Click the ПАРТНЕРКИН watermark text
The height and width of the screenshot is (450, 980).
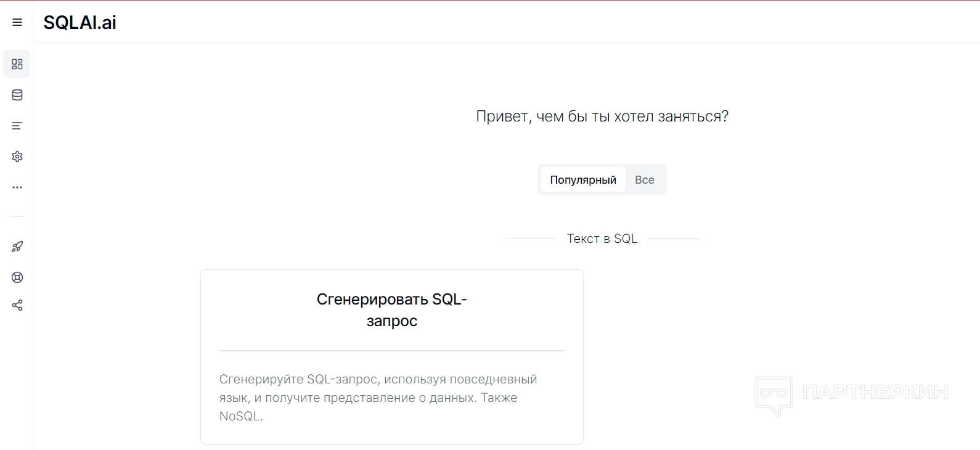pos(875,392)
